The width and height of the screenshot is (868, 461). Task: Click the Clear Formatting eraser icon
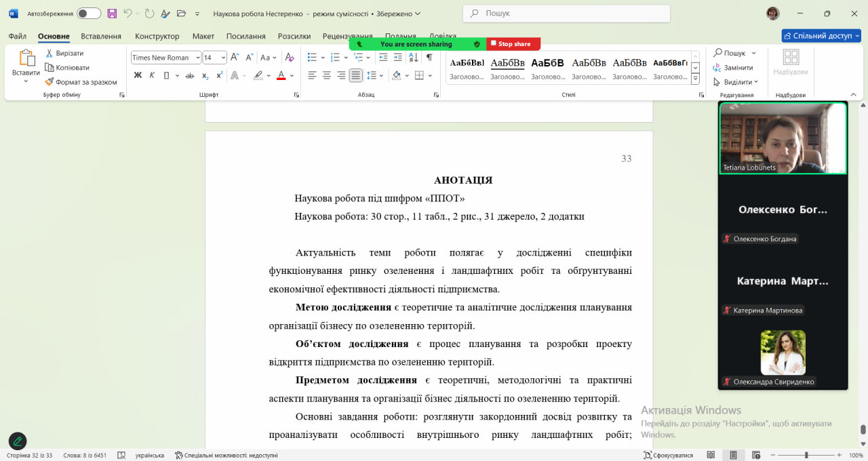(x=290, y=58)
